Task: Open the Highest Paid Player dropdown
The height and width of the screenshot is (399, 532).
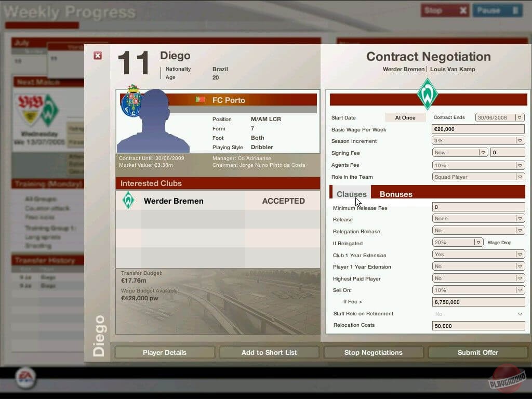Action: point(520,278)
